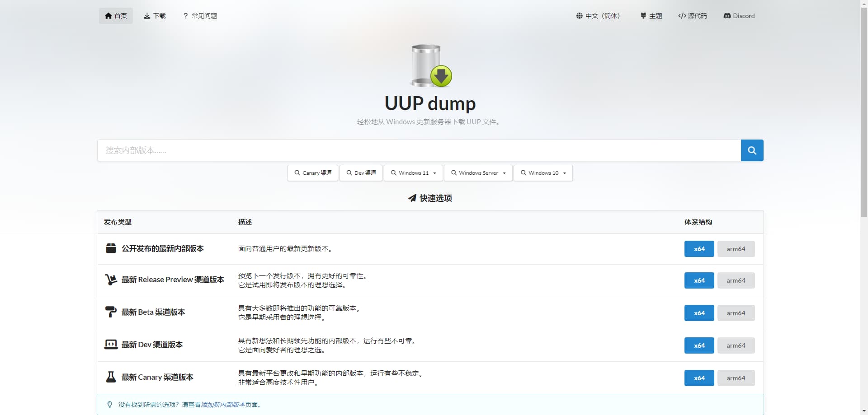The image size is (868, 415).
Task: Focus the 搜索内部版本 search field
Action: [x=419, y=150]
